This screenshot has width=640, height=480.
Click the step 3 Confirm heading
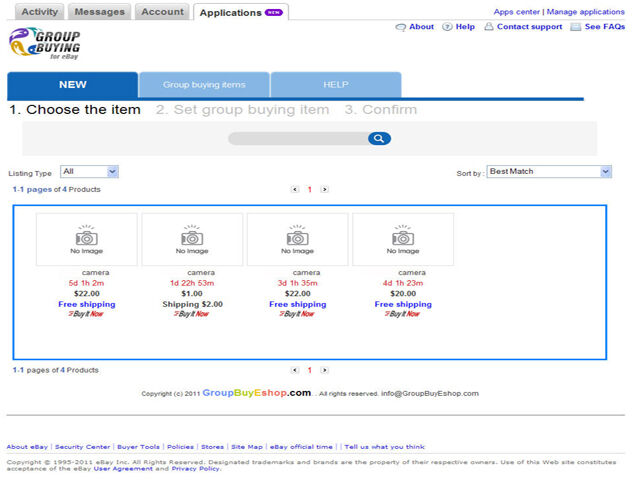coord(381,110)
